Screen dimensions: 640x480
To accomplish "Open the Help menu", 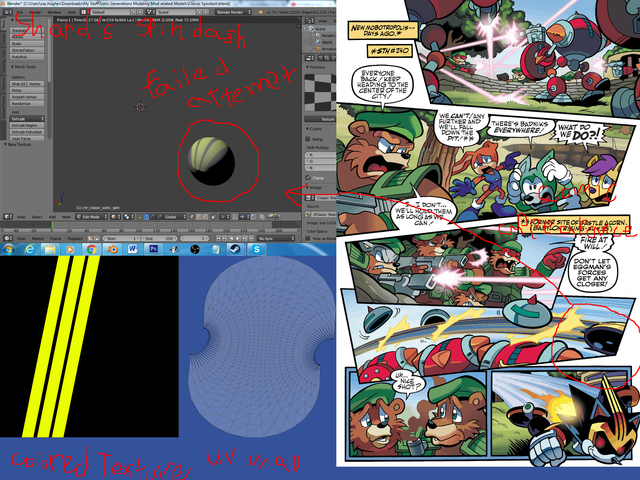I will [x=71, y=12].
